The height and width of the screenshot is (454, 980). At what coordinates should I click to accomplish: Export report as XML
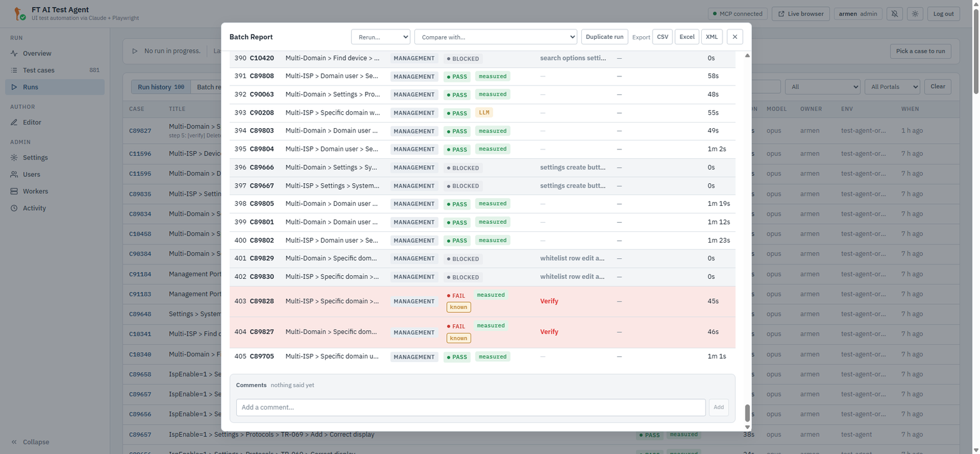click(712, 37)
